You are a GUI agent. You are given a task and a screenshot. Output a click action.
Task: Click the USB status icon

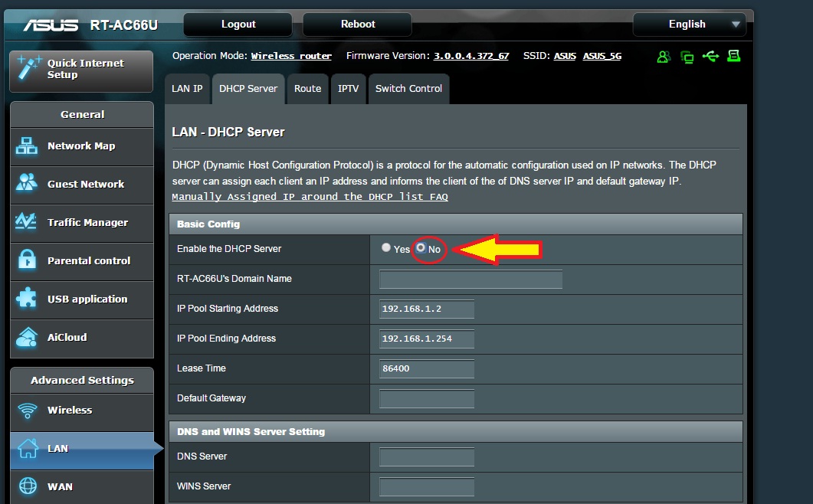click(x=710, y=57)
